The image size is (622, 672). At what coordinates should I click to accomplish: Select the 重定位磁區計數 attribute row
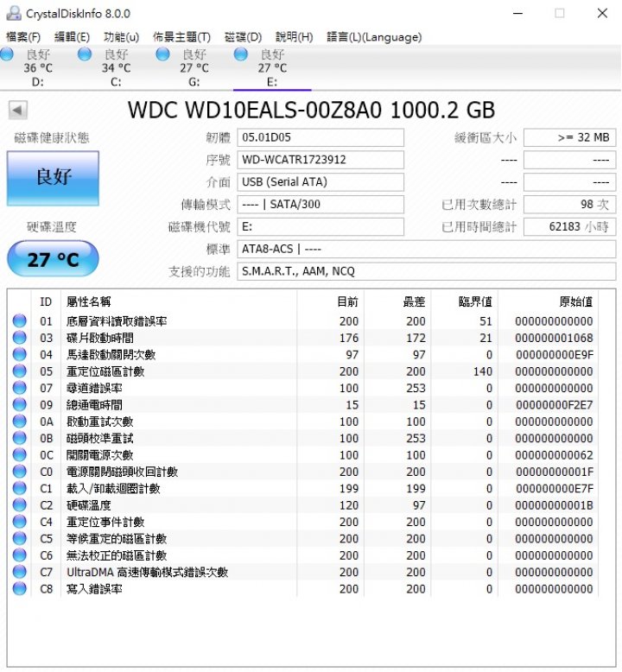[303, 371]
